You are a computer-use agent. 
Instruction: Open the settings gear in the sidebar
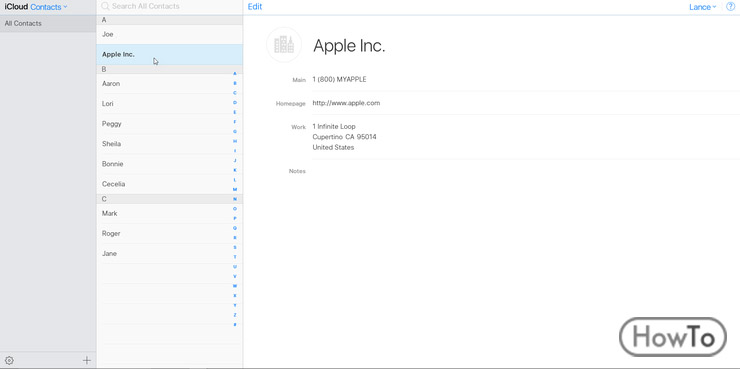[9, 361]
